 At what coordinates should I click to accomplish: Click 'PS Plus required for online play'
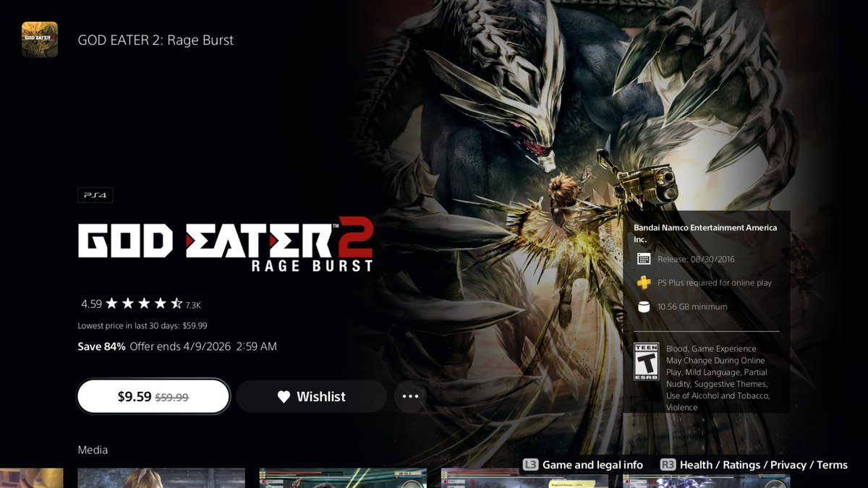(715, 283)
